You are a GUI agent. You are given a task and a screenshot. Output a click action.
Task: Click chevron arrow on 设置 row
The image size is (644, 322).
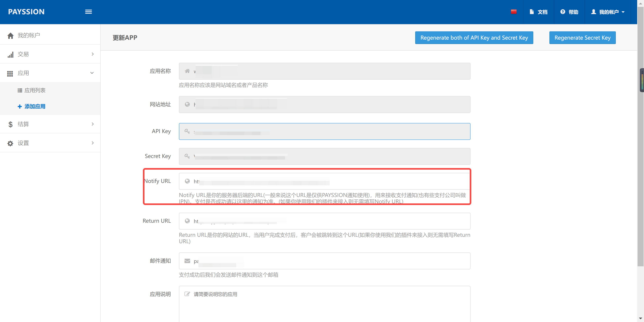[x=93, y=143]
